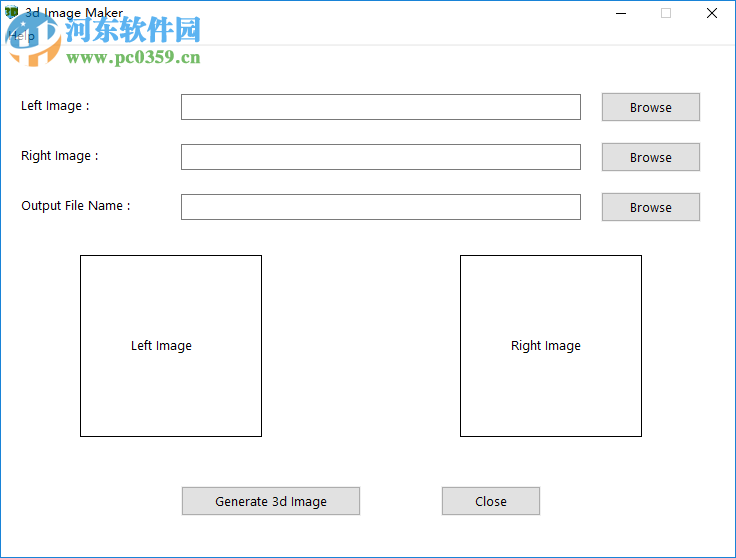Click the Right Image path field
The image size is (736, 558).
pyautogui.click(x=381, y=157)
